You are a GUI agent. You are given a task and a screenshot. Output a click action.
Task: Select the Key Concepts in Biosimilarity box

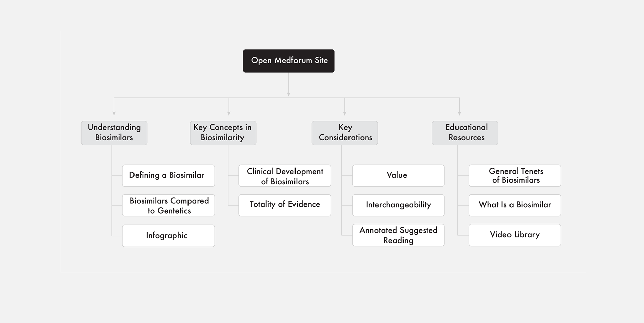(x=223, y=133)
